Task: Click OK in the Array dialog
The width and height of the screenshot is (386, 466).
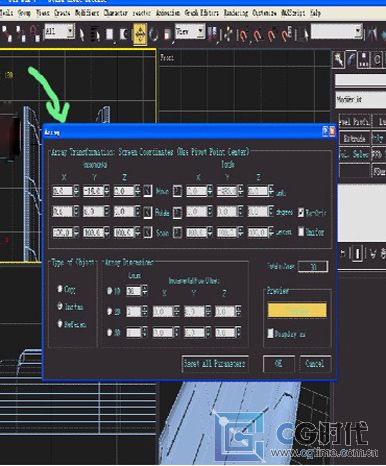Action: coord(279,363)
